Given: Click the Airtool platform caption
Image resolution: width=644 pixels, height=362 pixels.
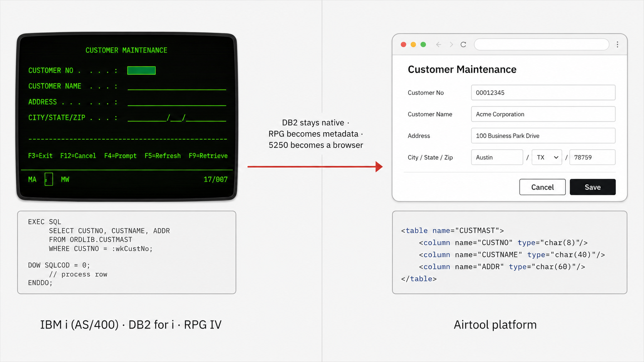Looking at the screenshot, I should pos(495,325).
